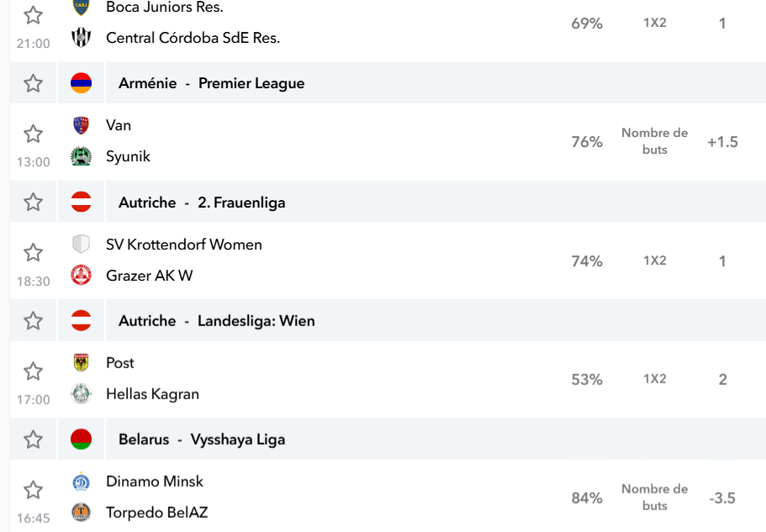Viewport: 766px width, 532px height.
Task: Select the 84% prediction for Dinamo Minsk
Action: coord(587,498)
